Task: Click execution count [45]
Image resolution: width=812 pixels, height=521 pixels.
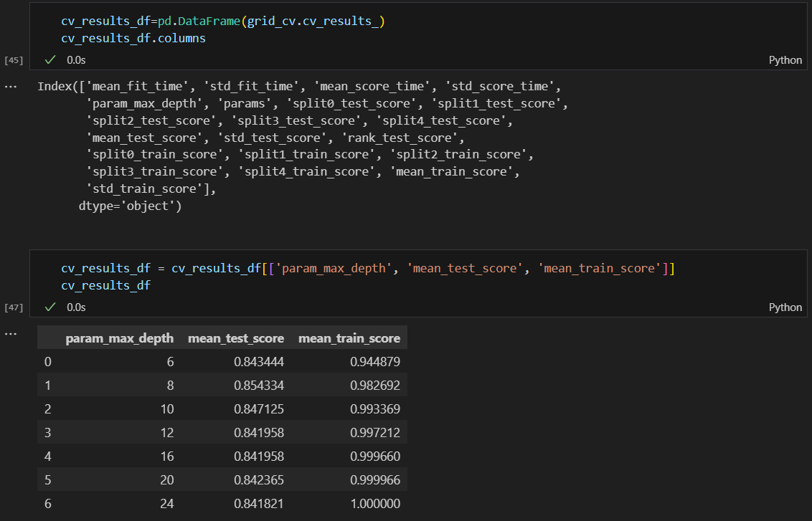Action: tap(14, 60)
